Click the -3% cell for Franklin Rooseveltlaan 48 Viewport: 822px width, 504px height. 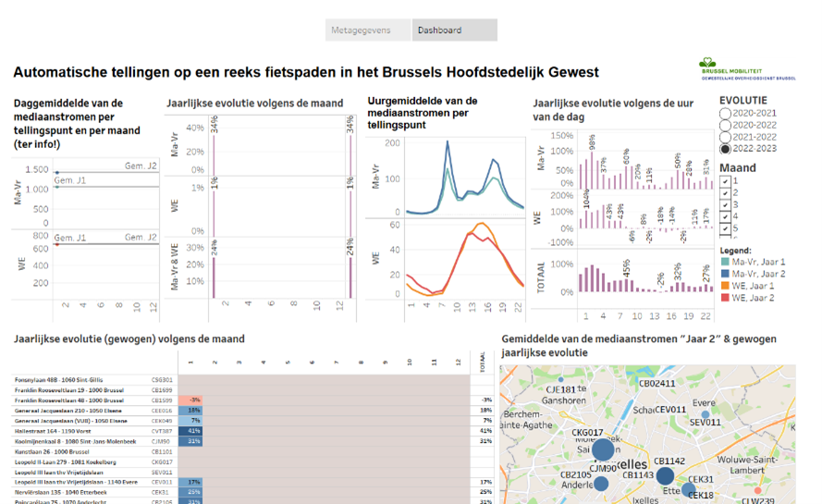click(x=192, y=400)
